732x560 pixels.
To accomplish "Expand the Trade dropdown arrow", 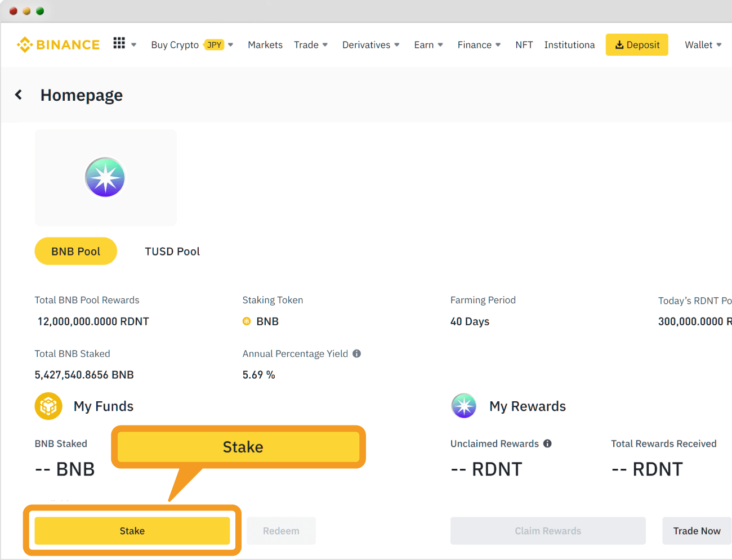I will 325,45.
